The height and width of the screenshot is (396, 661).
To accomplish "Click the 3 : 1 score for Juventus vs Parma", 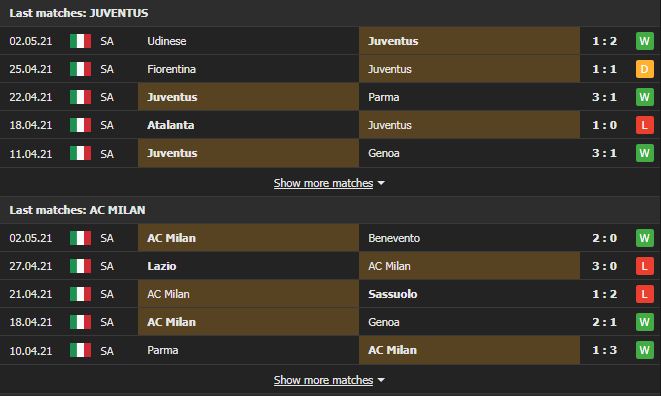I will point(605,97).
